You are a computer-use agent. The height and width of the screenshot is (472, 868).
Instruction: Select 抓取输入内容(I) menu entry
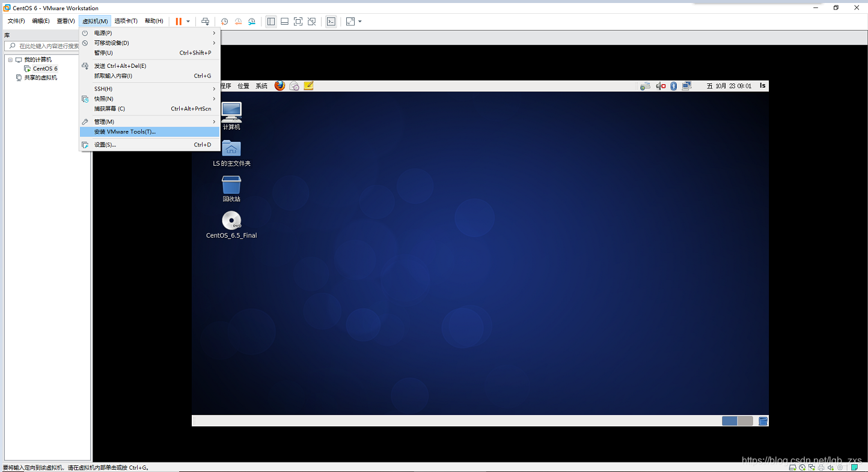[x=150, y=76]
